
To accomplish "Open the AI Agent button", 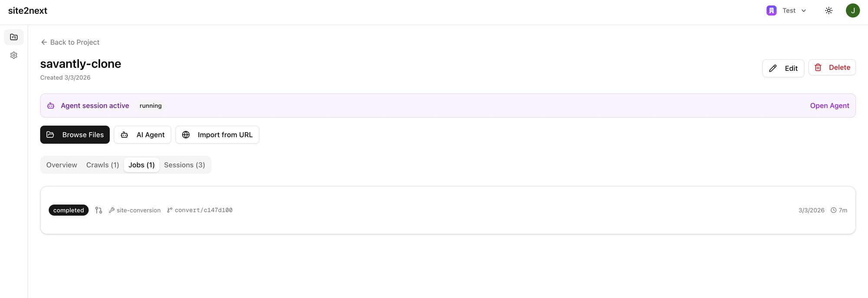I will coord(142,135).
